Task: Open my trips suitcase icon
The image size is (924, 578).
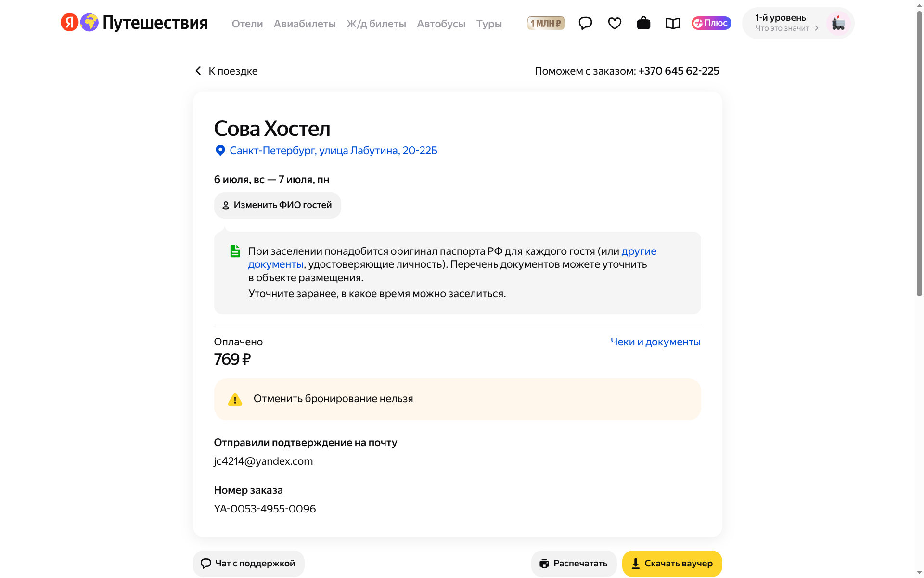Action: click(x=643, y=23)
